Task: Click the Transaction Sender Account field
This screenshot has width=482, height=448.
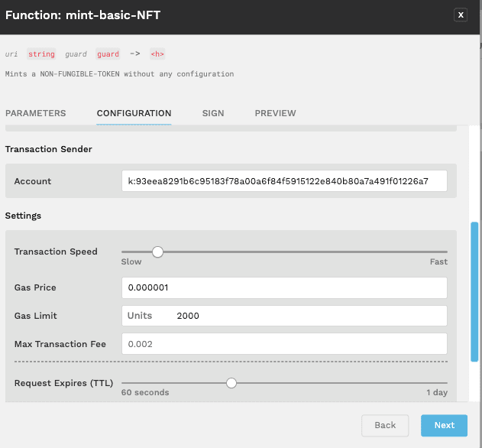Action: point(283,181)
